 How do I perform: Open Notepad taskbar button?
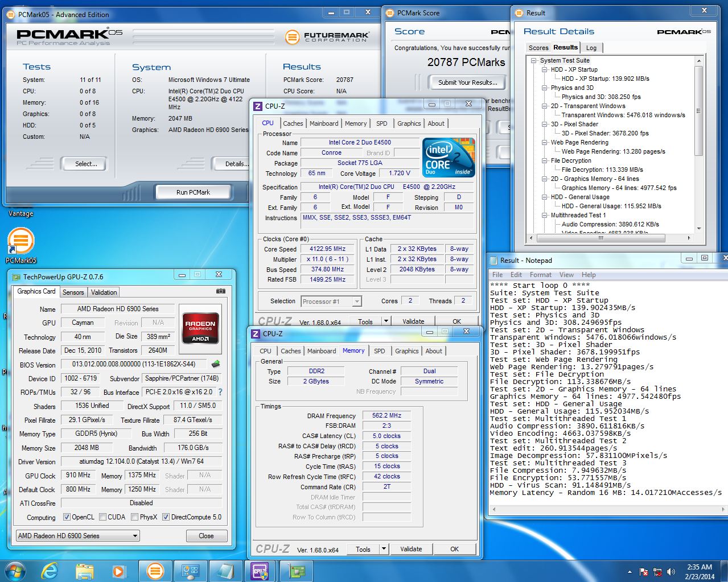pos(225,571)
